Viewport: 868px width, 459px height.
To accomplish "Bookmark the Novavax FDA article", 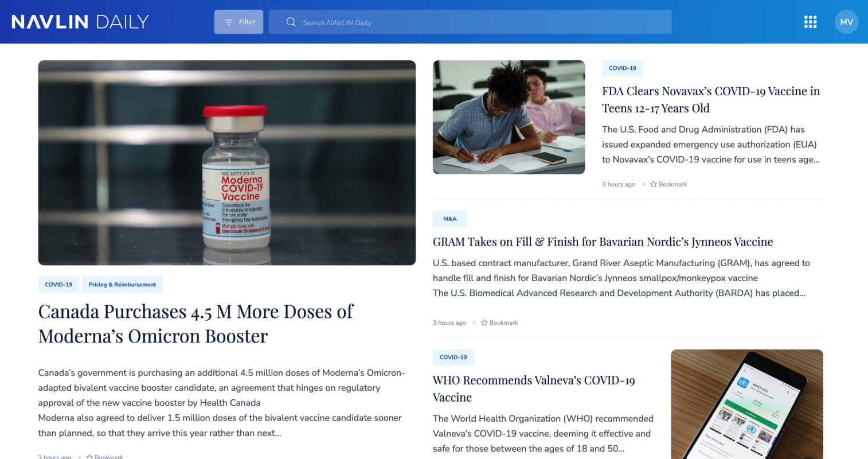I will [x=668, y=184].
